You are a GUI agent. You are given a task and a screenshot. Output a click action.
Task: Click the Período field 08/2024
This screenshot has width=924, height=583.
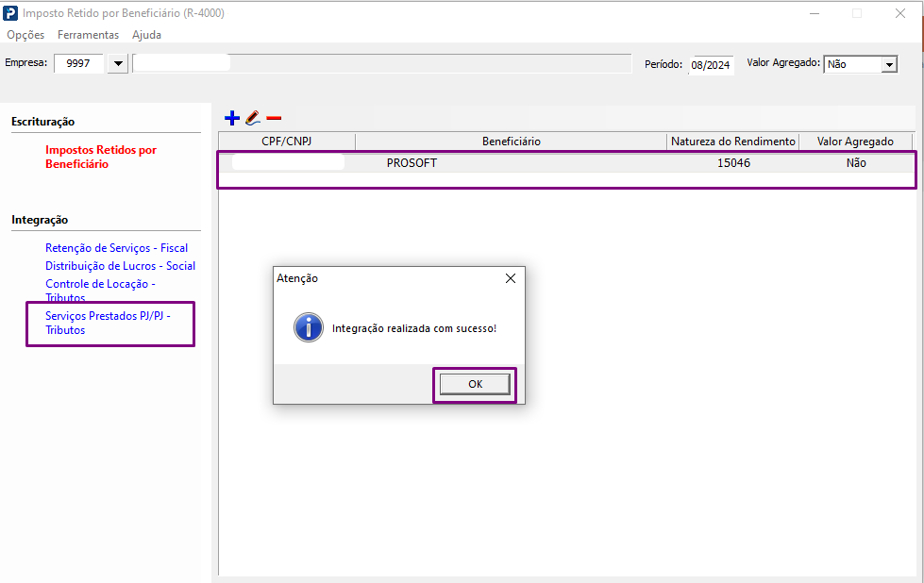pos(710,65)
